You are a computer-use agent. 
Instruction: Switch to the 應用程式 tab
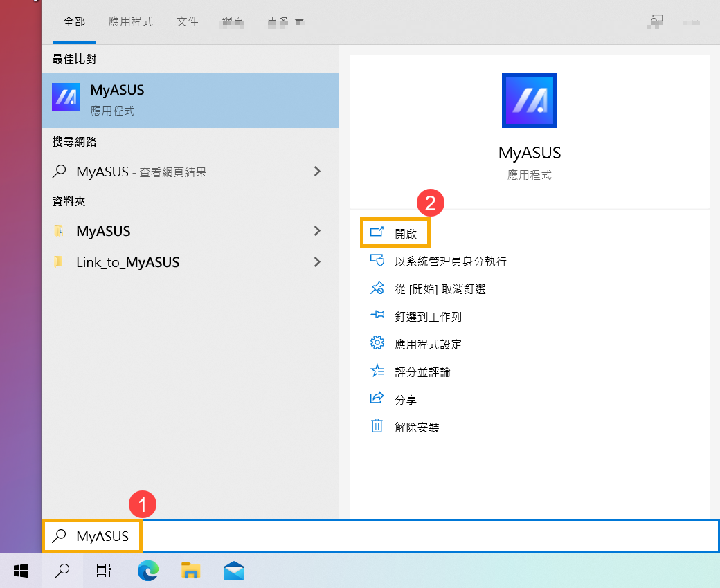pos(131,21)
